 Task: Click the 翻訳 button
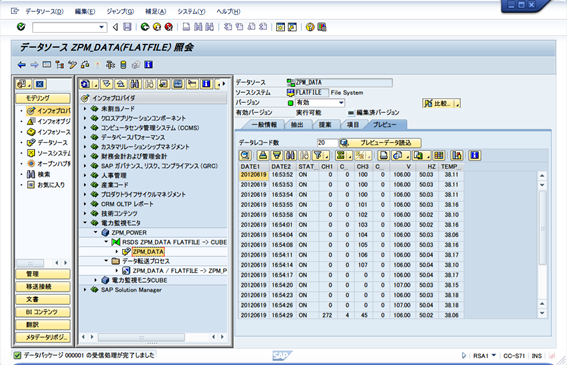(43, 325)
